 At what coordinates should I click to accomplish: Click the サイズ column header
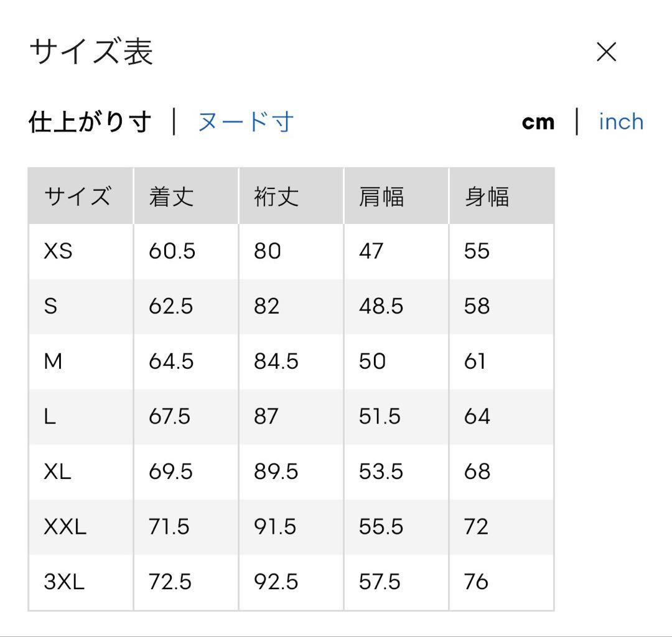78,197
